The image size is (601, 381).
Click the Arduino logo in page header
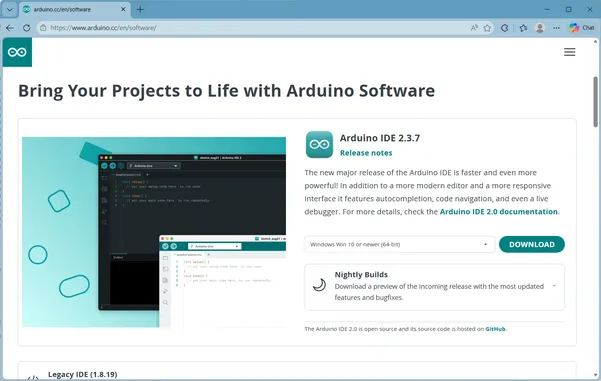[x=17, y=52]
